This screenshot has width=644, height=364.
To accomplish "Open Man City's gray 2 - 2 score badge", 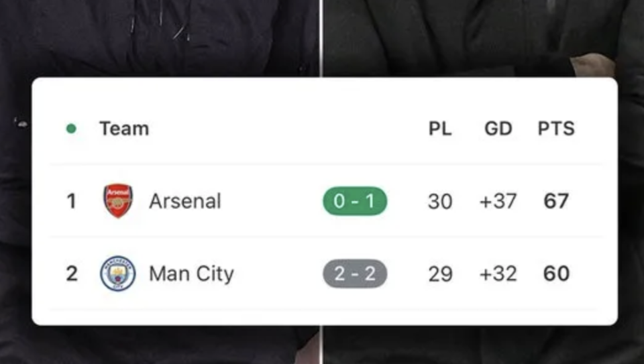I will click(355, 274).
